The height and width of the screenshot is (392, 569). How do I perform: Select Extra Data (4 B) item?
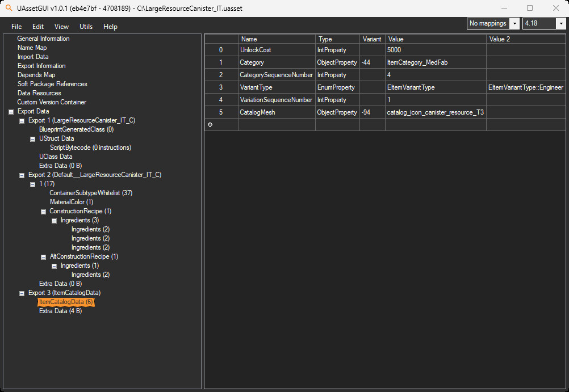coord(61,311)
